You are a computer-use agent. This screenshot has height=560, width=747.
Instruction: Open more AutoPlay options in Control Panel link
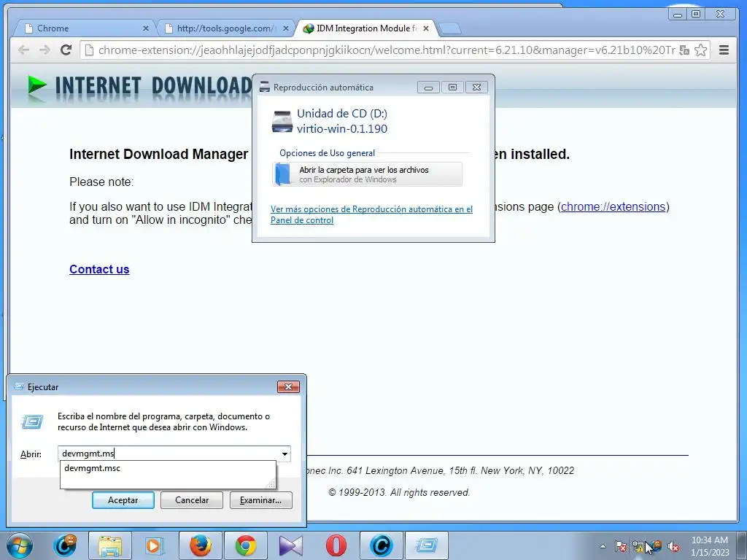371,215
